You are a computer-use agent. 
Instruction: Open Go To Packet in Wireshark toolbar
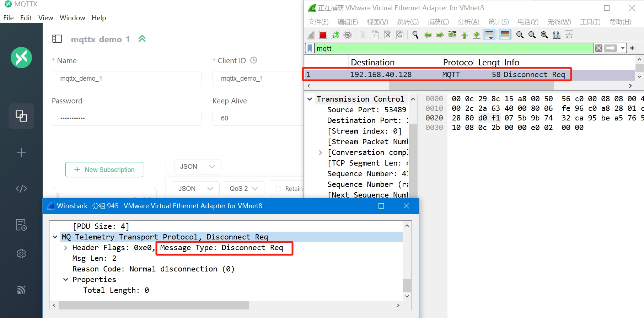[452, 35]
